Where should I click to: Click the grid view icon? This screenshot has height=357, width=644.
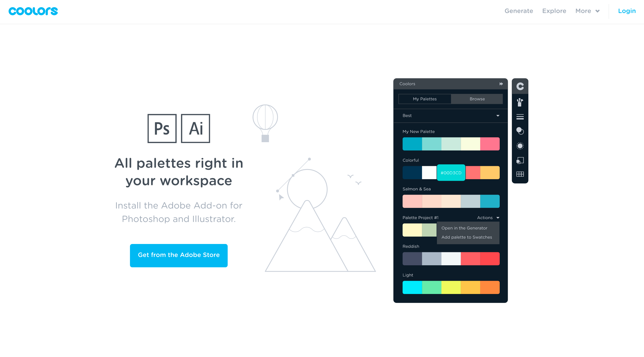point(520,174)
